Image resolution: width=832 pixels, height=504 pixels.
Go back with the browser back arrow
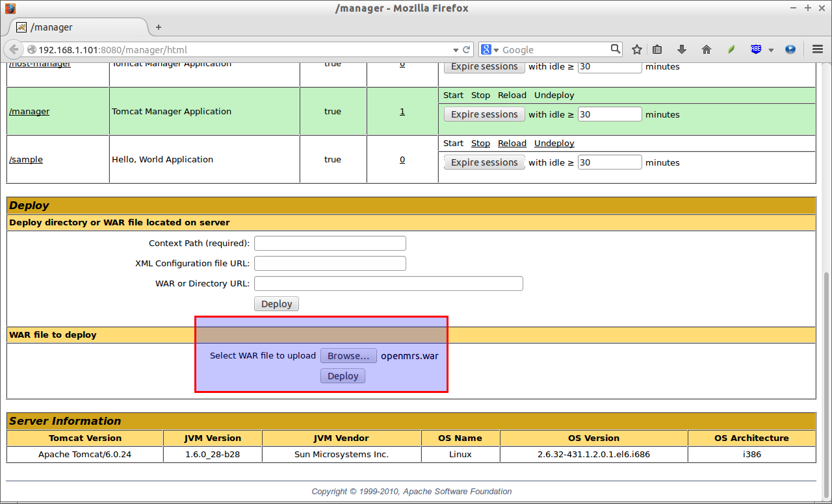tap(13, 49)
